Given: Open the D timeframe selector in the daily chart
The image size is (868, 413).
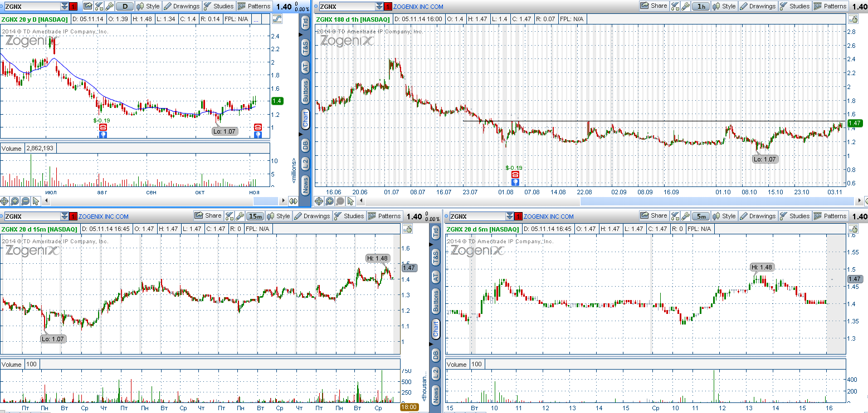Looking at the screenshot, I should pos(125,7).
